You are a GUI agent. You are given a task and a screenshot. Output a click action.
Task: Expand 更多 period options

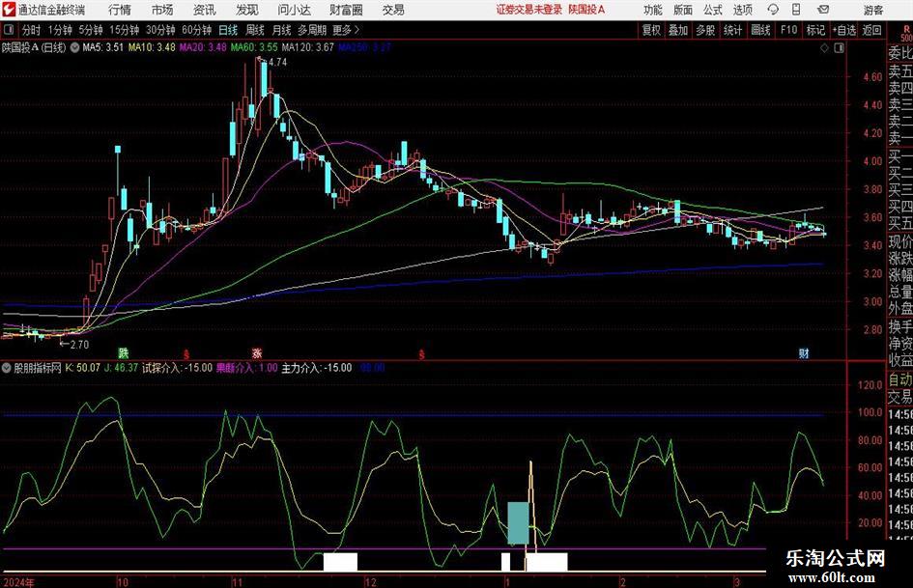pyautogui.click(x=346, y=30)
